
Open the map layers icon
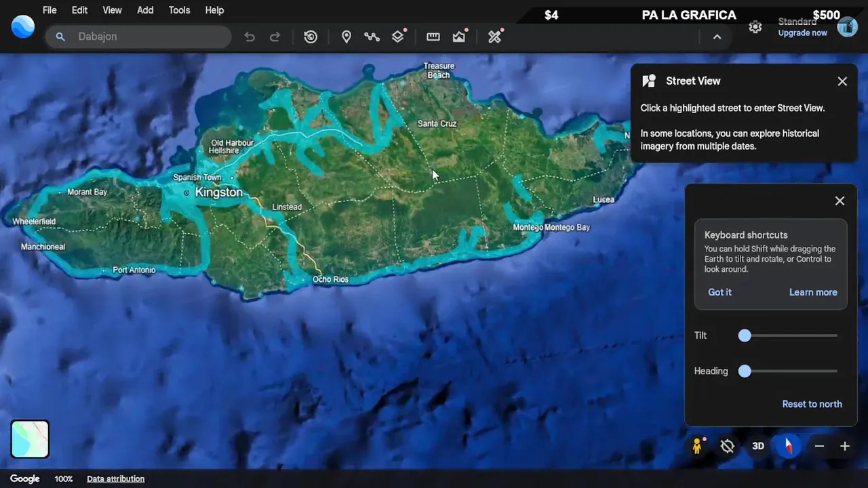pyautogui.click(x=398, y=37)
